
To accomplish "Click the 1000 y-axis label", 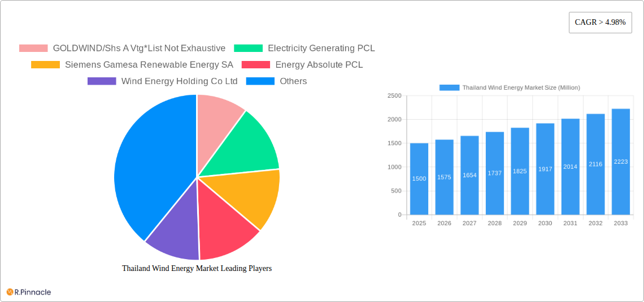I will [394, 167].
